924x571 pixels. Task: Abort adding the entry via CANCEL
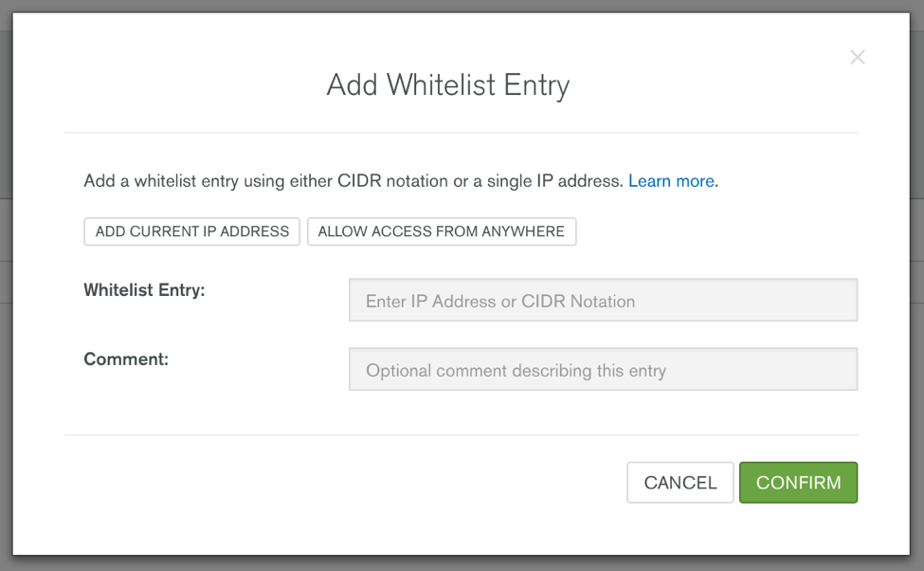680,483
